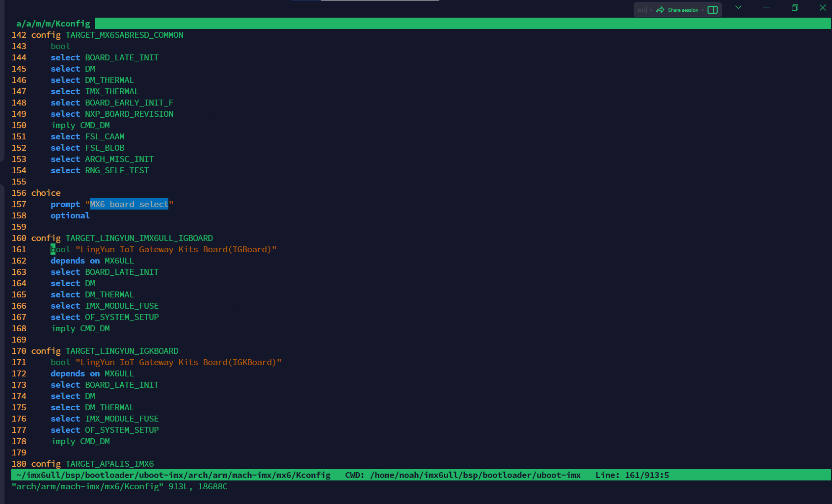Close the terminal window
This screenshot has width=832, height=504.
[x=823, y=7]
